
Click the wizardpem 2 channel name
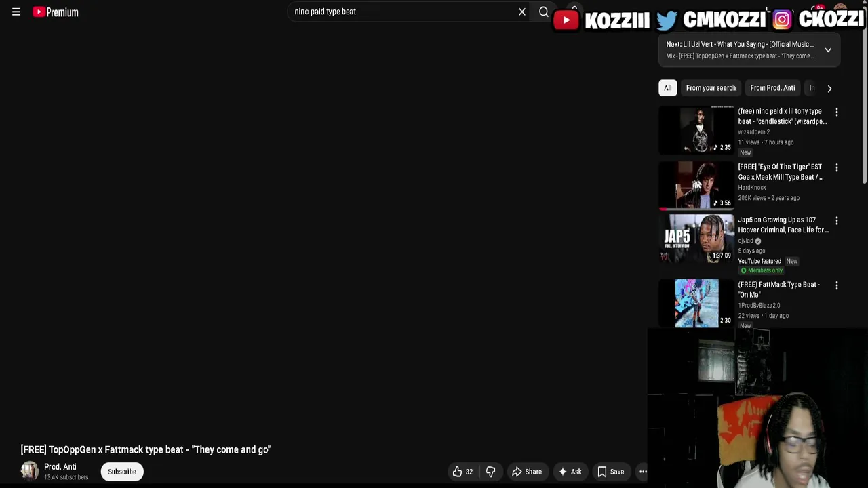click(753, 132)
